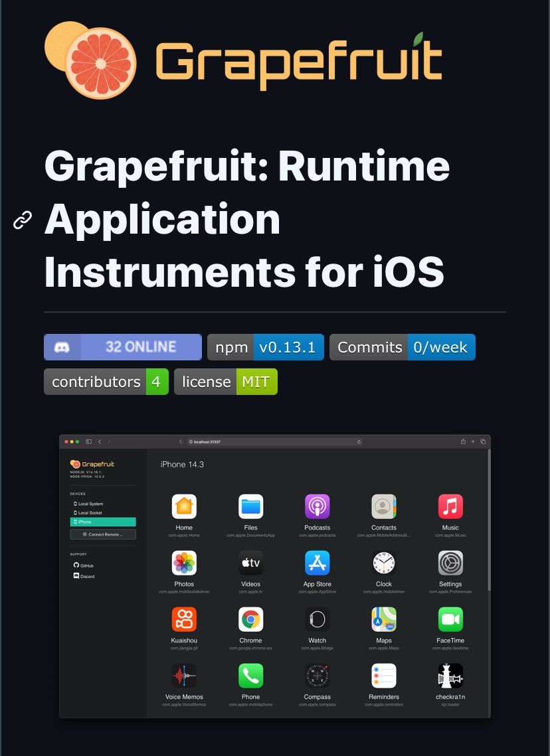Image resolution: width=550 pixels, height=756 pixels.
Task: Click the iPhone 14.3 heading text
Action: [182, 465]
